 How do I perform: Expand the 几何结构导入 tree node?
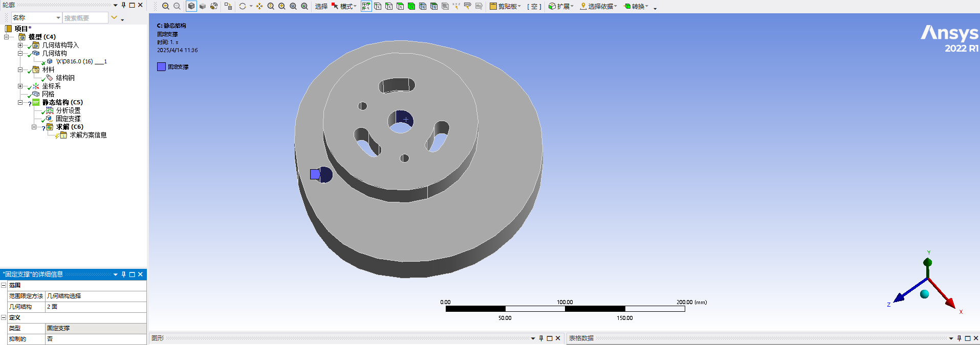[20, 45]
